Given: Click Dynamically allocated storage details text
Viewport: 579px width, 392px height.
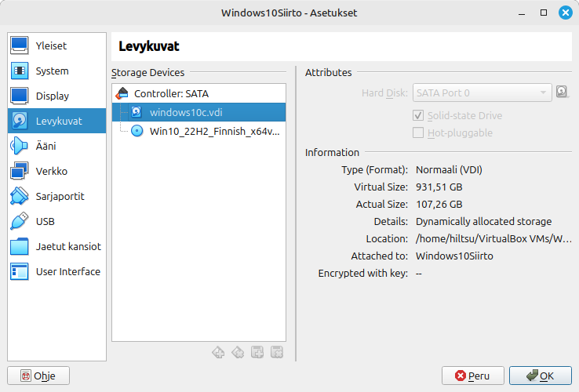Looking at the screenshot, I should pos(484,221).
